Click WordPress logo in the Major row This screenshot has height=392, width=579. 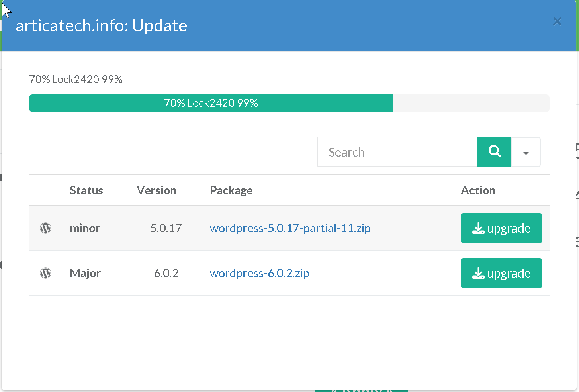46,273
